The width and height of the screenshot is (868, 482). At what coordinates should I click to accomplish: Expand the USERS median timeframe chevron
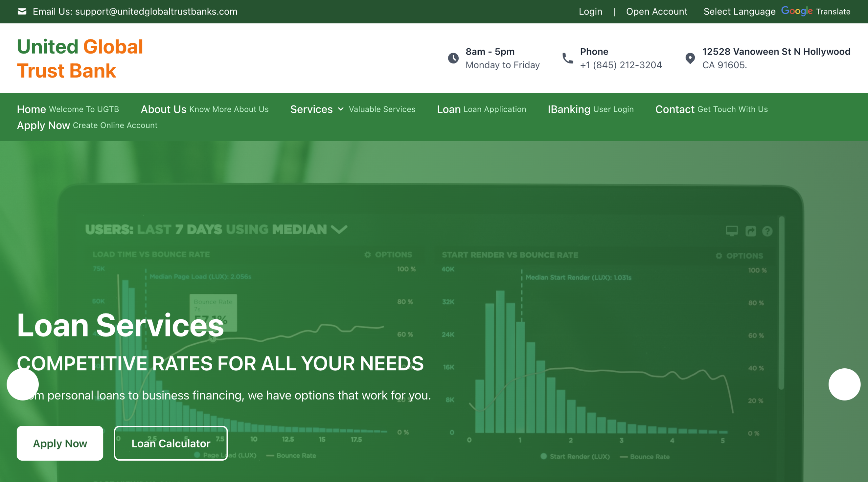(339, 229)
